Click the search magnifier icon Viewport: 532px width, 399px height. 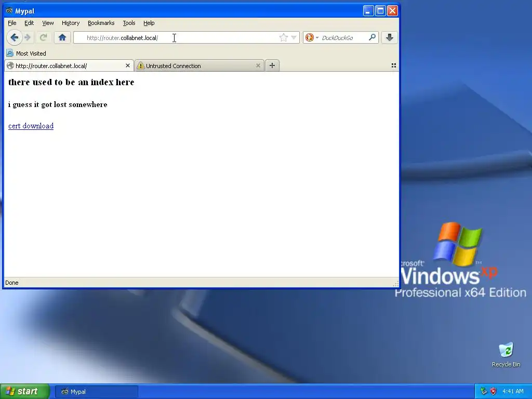point(372,37)
